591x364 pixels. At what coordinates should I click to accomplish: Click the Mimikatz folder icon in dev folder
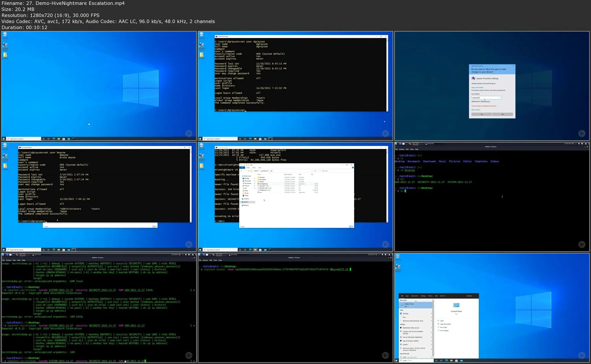click(258, 178)
